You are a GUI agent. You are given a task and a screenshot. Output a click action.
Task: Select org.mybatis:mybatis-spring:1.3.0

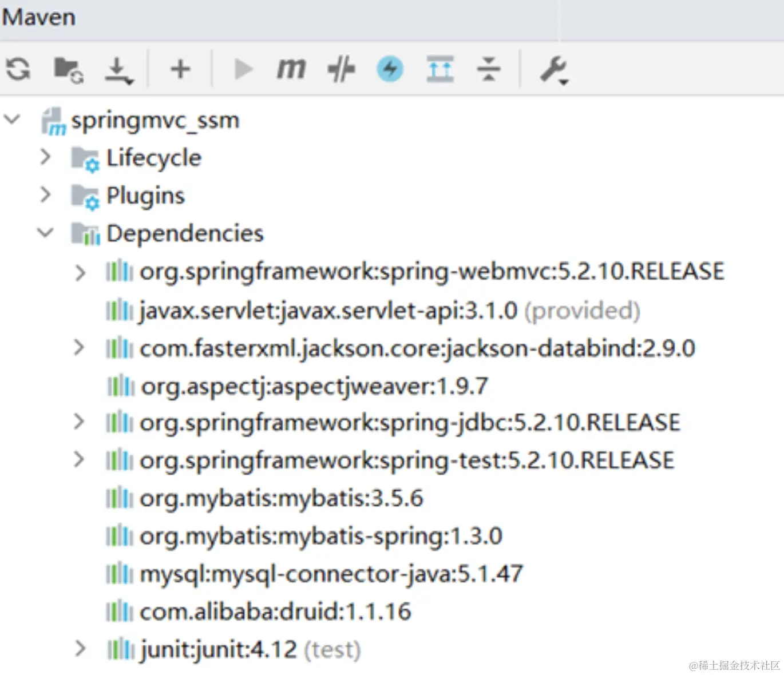[x=321, y=537]
